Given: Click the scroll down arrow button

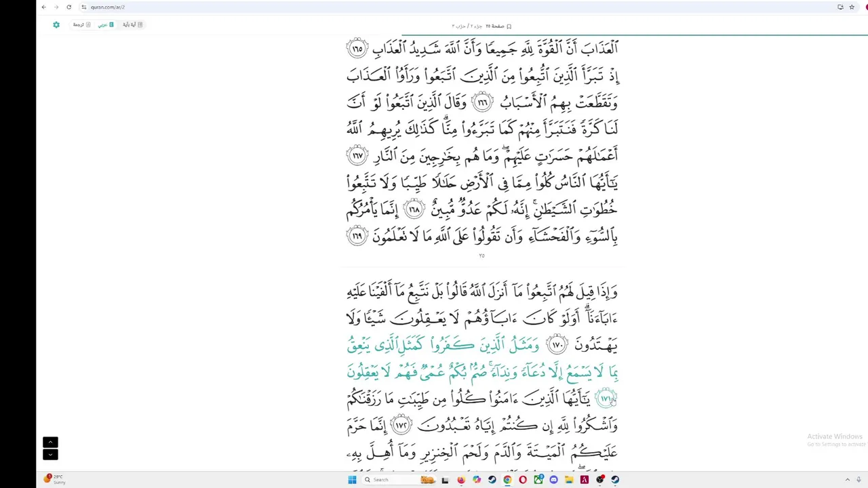Looking at the screenshot, I should pyautogui.click(x=50, y=454).
